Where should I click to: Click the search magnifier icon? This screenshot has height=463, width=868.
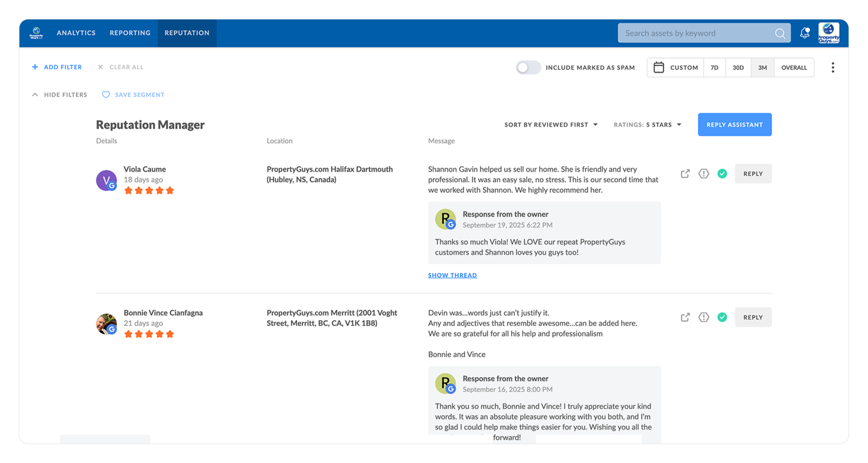click(x=780, y=33)
